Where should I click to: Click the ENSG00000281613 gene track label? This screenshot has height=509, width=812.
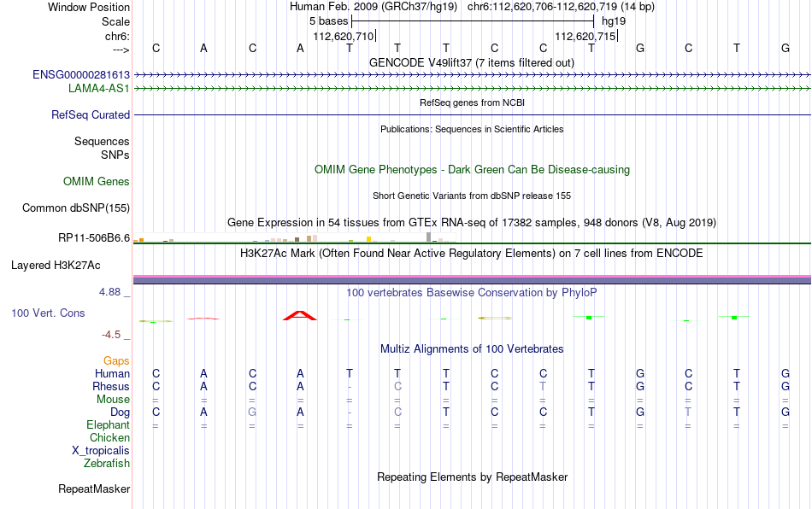[x=81, y=75]
